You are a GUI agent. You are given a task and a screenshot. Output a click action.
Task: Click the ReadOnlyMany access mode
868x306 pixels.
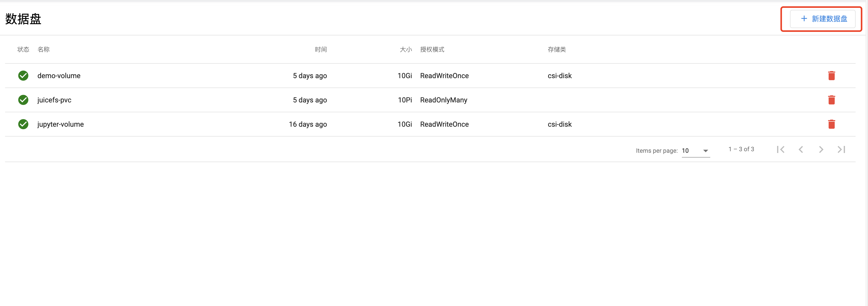(444, 100)
